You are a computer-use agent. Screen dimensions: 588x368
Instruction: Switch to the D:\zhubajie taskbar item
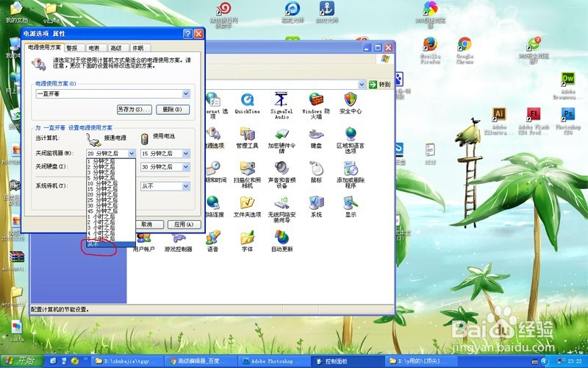pyautogui.click(x=127, y=361)
